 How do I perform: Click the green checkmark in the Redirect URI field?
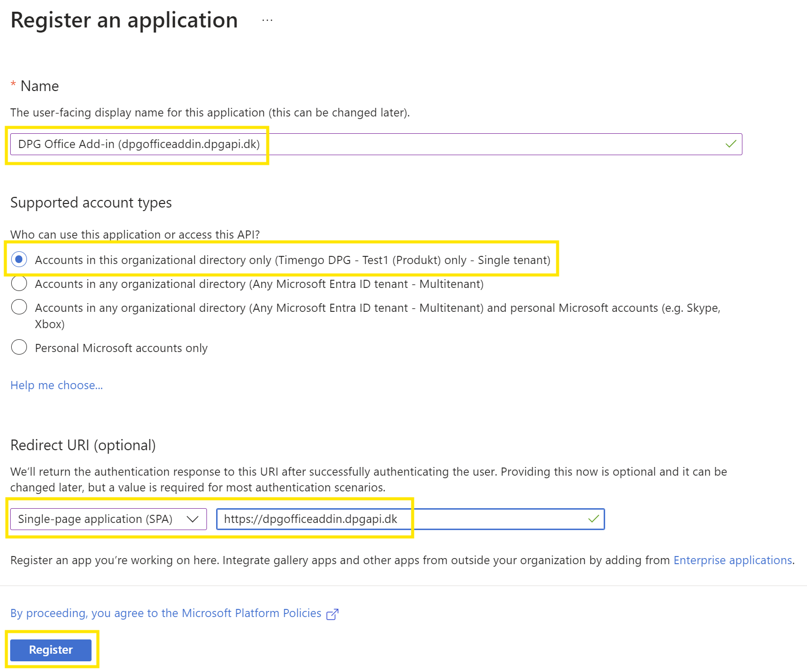click(593, 519)
